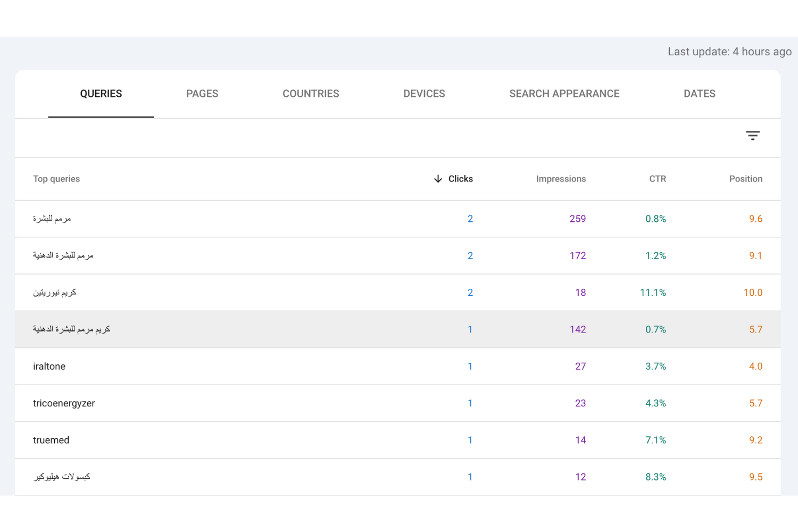Click the last query row at position 9.5
The height and width of the screenshot is (532, 798).
pyautogui.click(x=62, y=477)
